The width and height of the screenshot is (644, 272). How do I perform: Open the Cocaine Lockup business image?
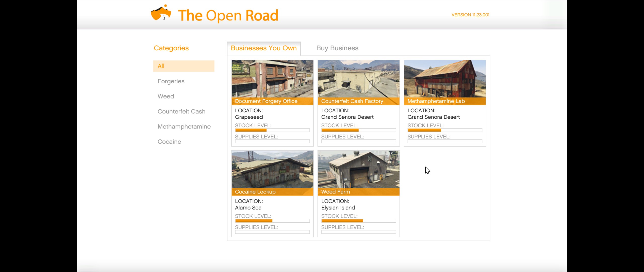coord(272,169)
